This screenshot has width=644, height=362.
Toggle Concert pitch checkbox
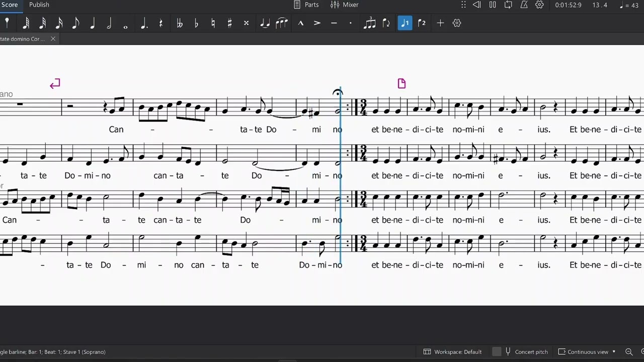(x=497, y=352)
